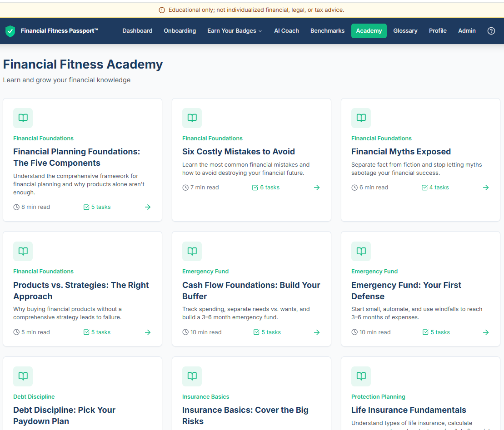Click the book icon on Insurance Basics card
504x430 pixels.
point(192,376)
